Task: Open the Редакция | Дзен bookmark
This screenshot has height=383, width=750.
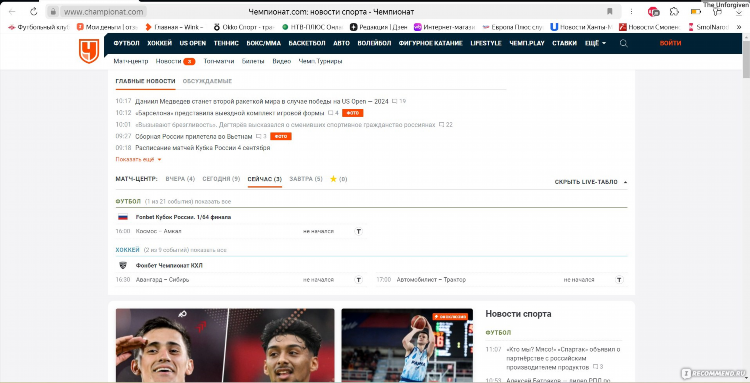Action: pyautogui.click(x=379, y=27)
